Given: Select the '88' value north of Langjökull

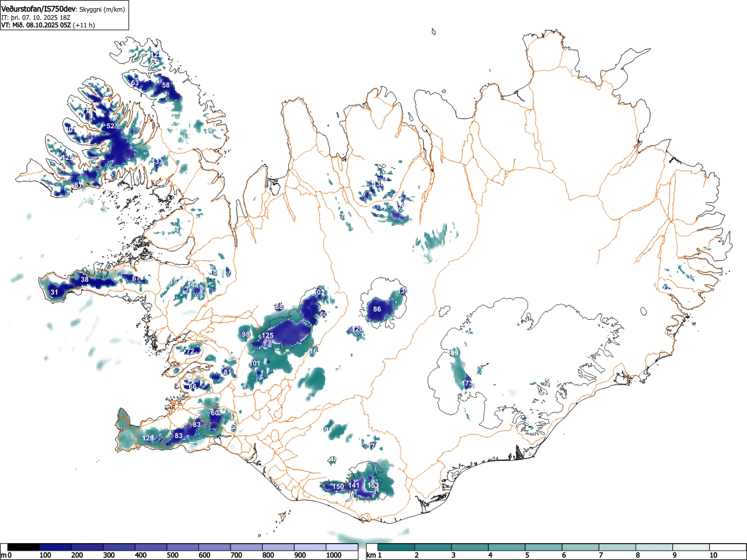Looking at the screenshot, I should coord(279,307).
